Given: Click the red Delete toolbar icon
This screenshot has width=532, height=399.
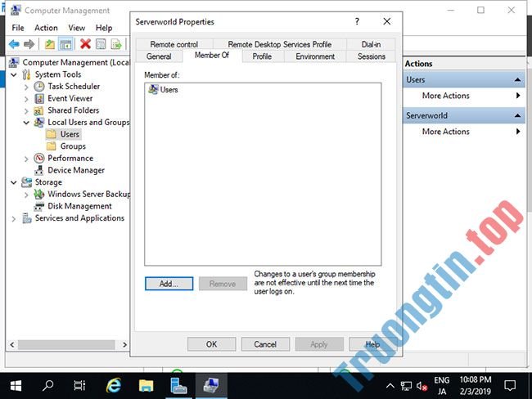Looking at the screenshot, I should [85, 43].
